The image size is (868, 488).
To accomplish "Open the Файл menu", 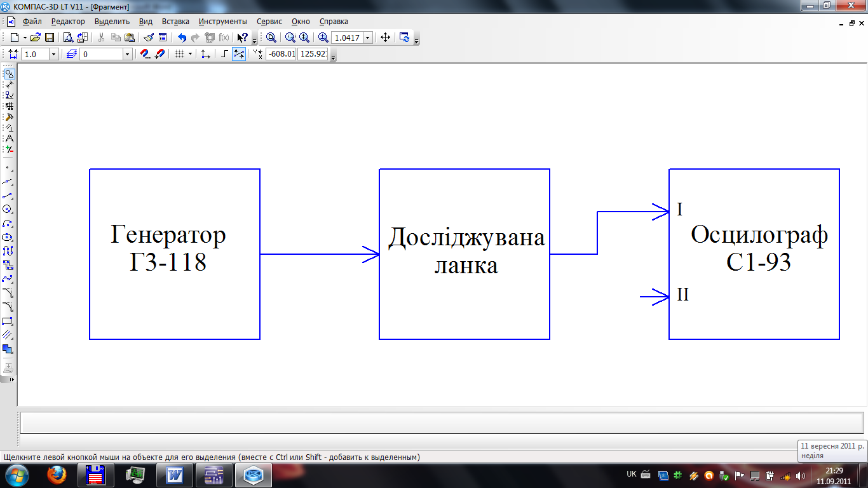I will point(32,22).
